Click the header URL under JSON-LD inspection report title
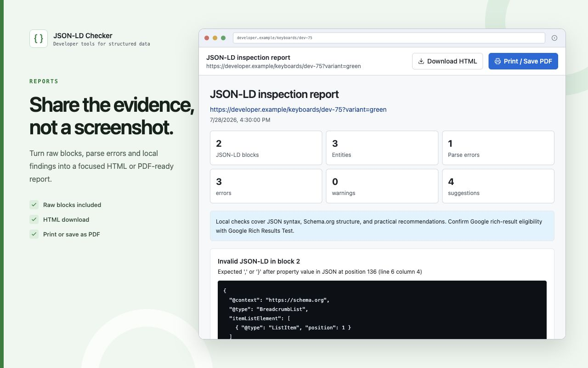588x368 pixels. coord(283,66)
